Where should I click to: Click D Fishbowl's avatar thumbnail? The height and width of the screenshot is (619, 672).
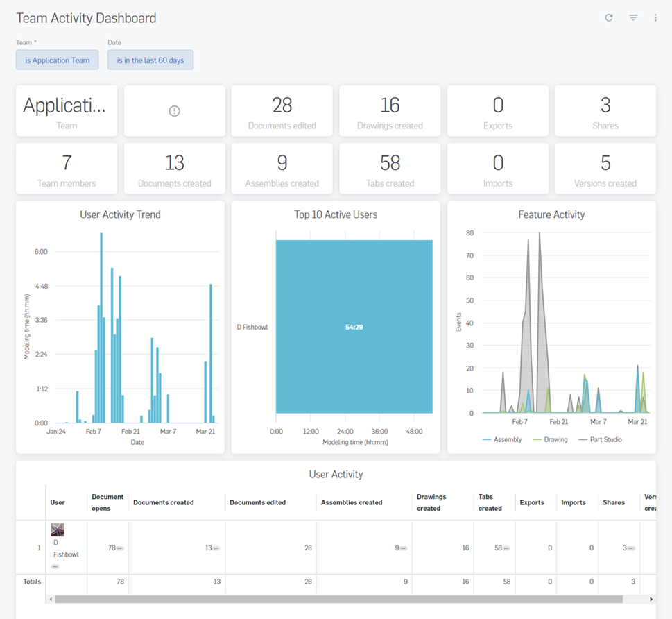58,529
